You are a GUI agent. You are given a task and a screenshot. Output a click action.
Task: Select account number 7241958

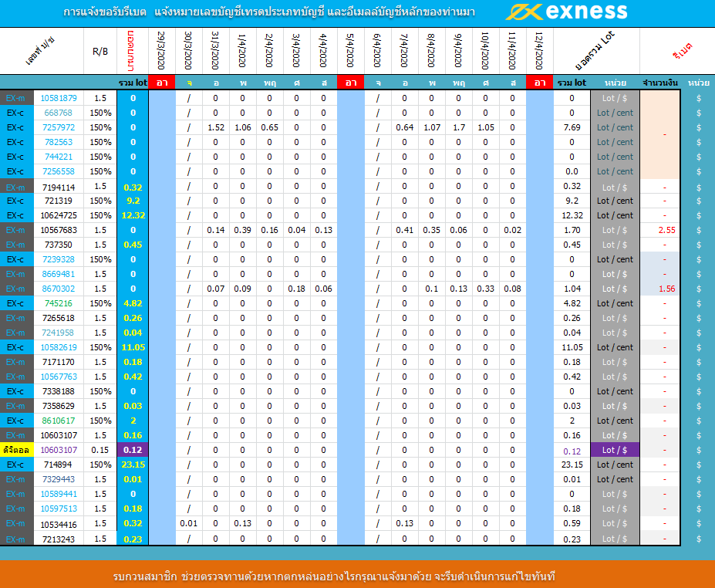click(x=59, y=333)
